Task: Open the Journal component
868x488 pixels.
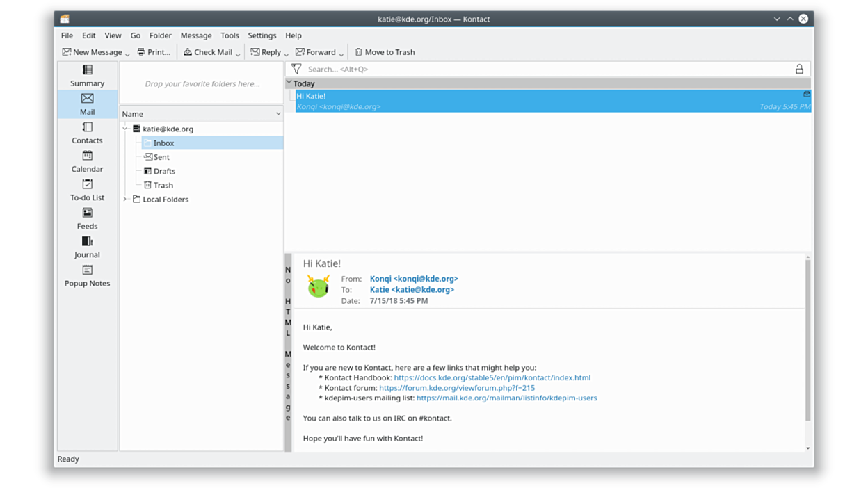Action: pos(87,247)
